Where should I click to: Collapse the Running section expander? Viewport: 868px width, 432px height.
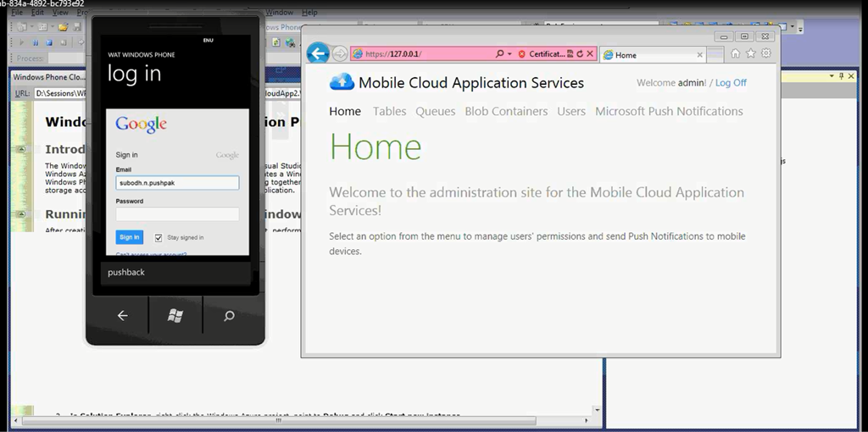[x=20, y=213]
